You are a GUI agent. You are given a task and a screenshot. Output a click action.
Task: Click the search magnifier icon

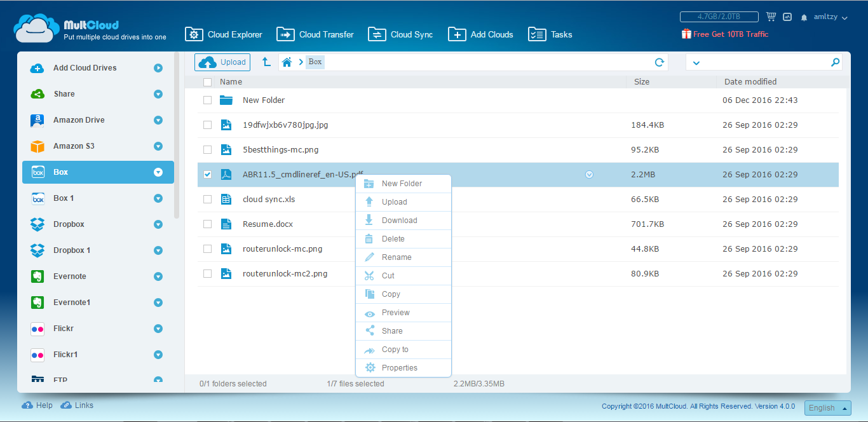pyautogui.click(x=835, y=62)
